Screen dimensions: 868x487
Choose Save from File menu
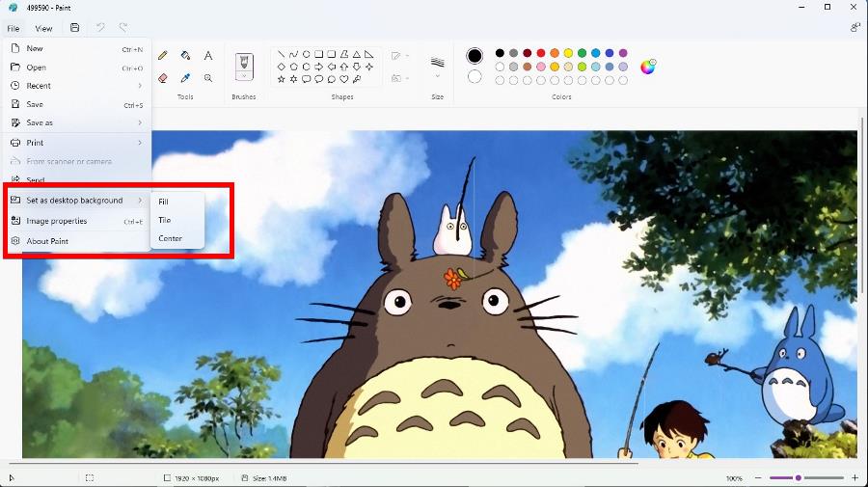77,104
